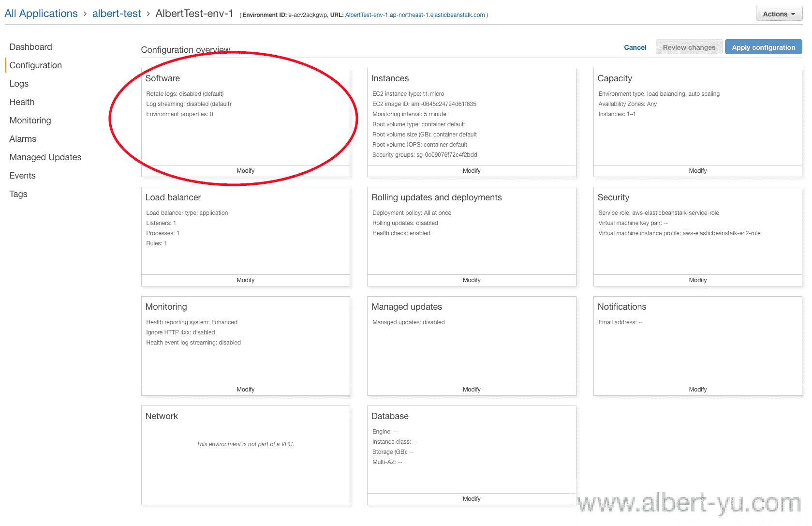Click 'Deployment policy: All at once' text
812x526 pixels.
[412, 213]
